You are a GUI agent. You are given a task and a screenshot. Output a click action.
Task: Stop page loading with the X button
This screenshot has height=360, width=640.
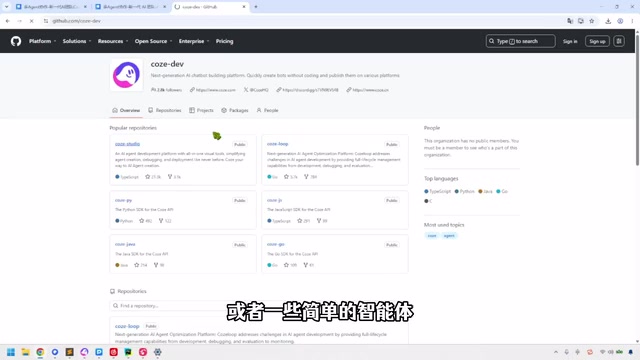click(31, 21)
